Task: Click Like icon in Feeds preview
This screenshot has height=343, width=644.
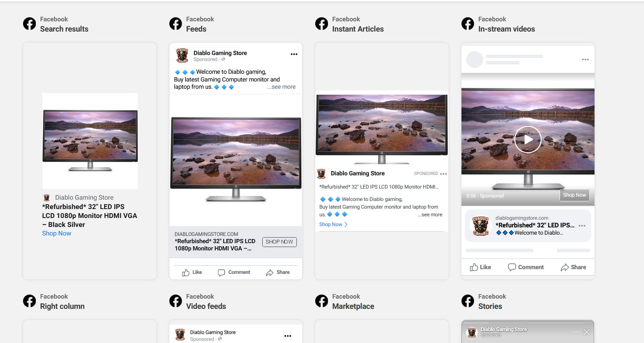Action: pos(186,273)
